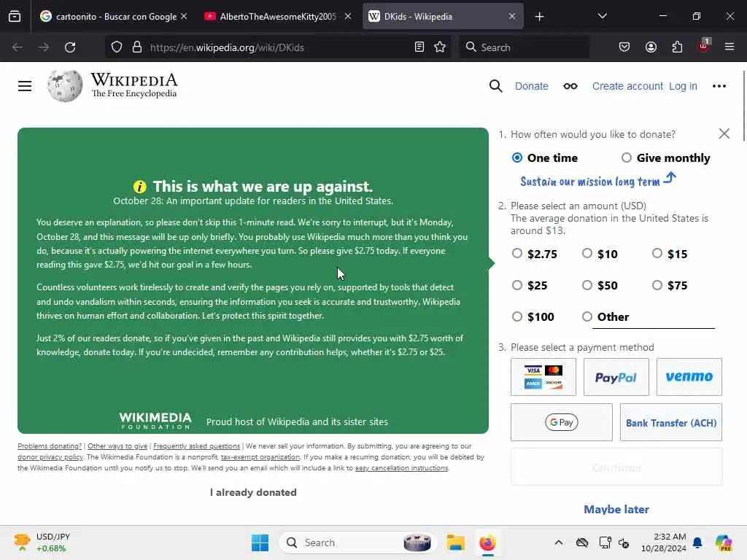Bookmark this page with the star
747x560 pixels.
point(440,47)
